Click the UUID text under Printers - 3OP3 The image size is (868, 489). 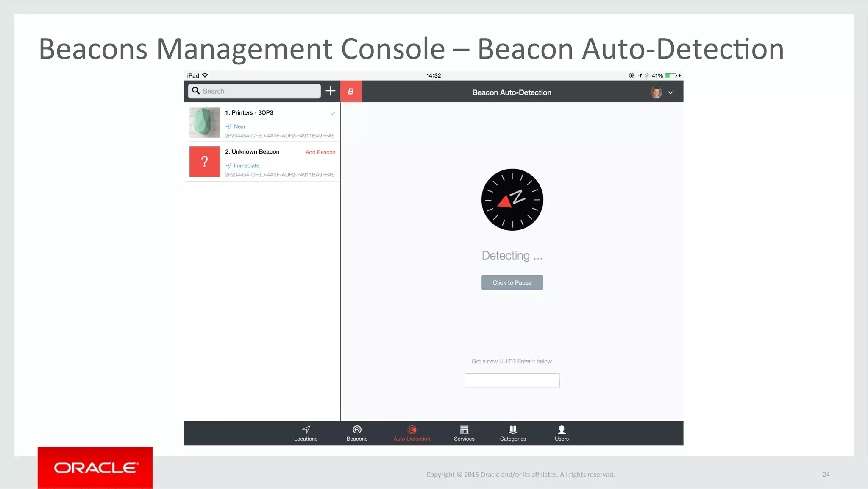coord(280,136)
